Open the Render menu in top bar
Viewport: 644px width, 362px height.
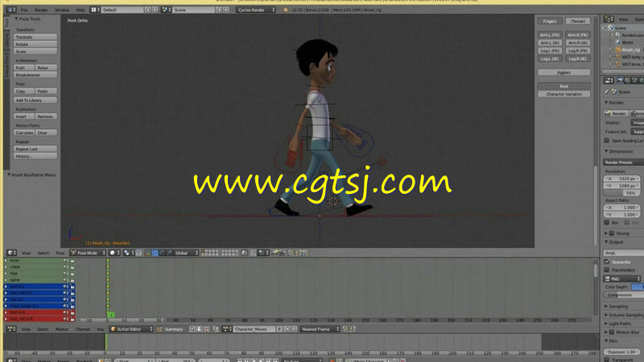pyautogui.click(x=41, y=10)
